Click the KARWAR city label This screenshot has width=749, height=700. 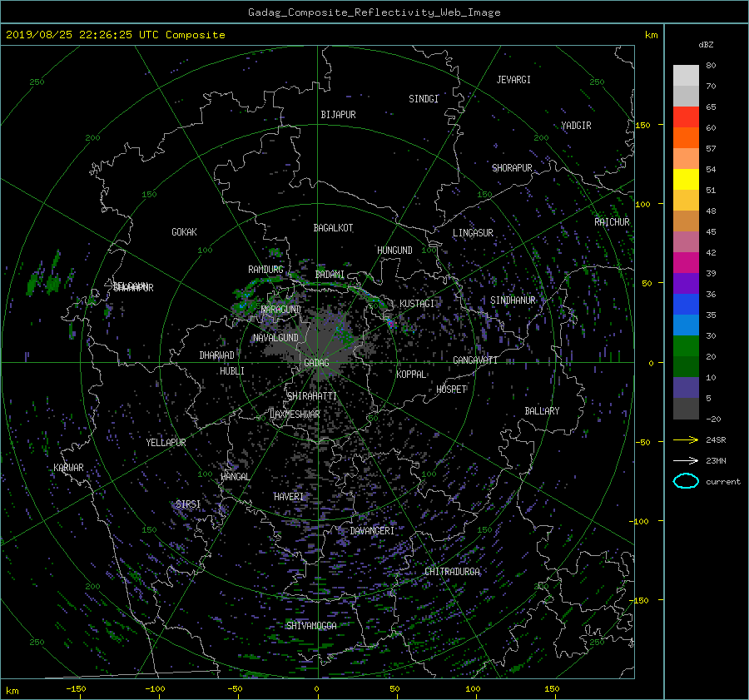coord(68,468)
